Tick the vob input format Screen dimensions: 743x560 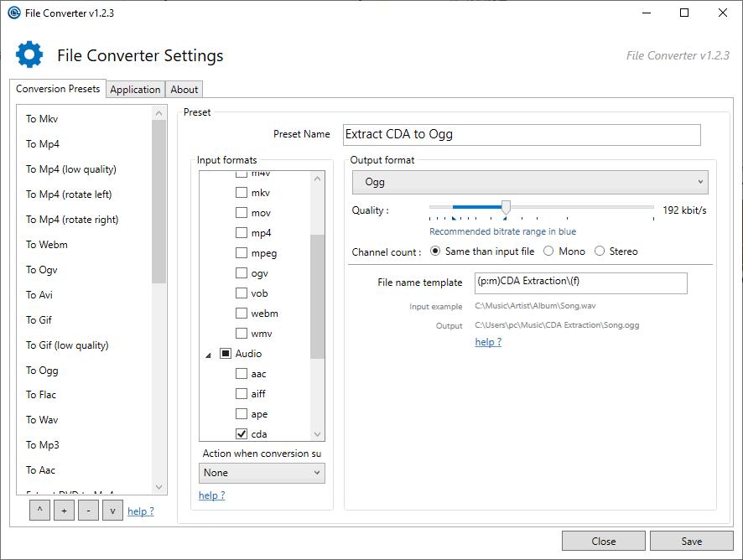242,293
